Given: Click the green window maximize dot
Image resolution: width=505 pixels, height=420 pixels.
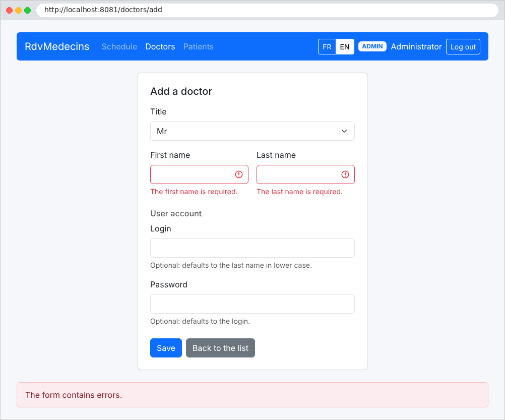Looking at the screenshot, I should [27, 10].
